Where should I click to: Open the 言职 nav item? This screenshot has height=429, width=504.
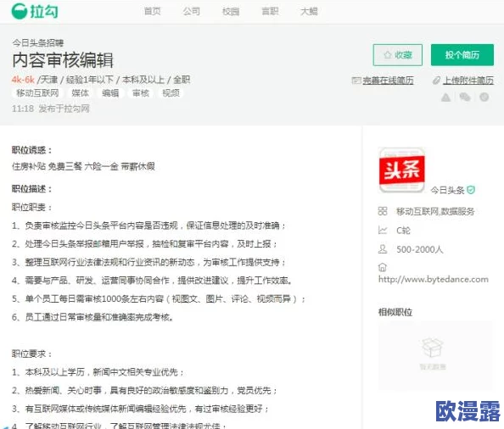pyautogui.click(x=270, y=11)
